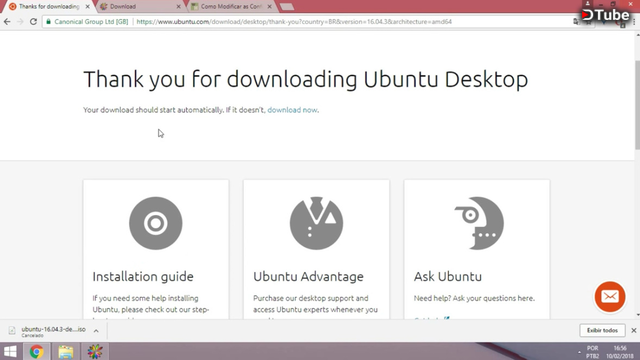Click the download now link
The image size is (640, 360).
pyautogui.click(x=292, y=110)
